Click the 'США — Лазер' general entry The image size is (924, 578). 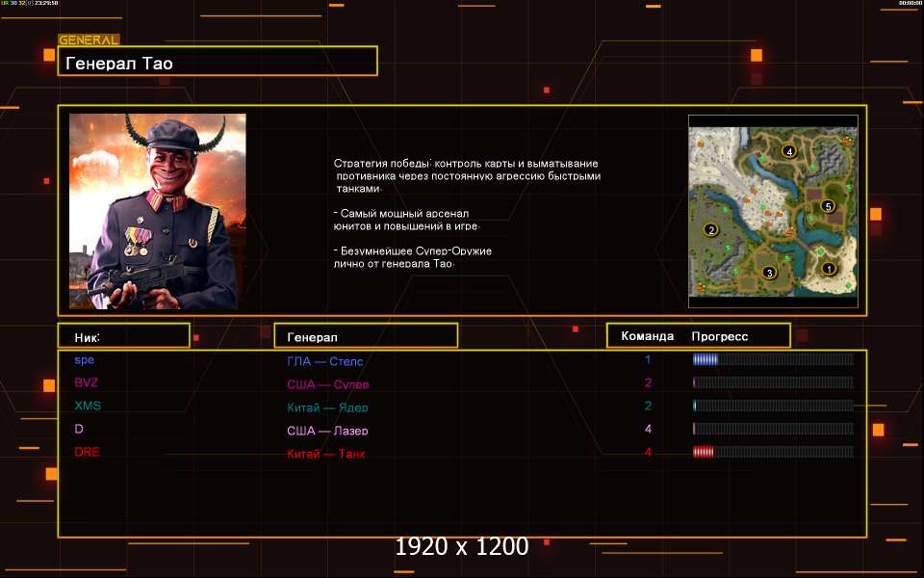[x=327, y=431]
